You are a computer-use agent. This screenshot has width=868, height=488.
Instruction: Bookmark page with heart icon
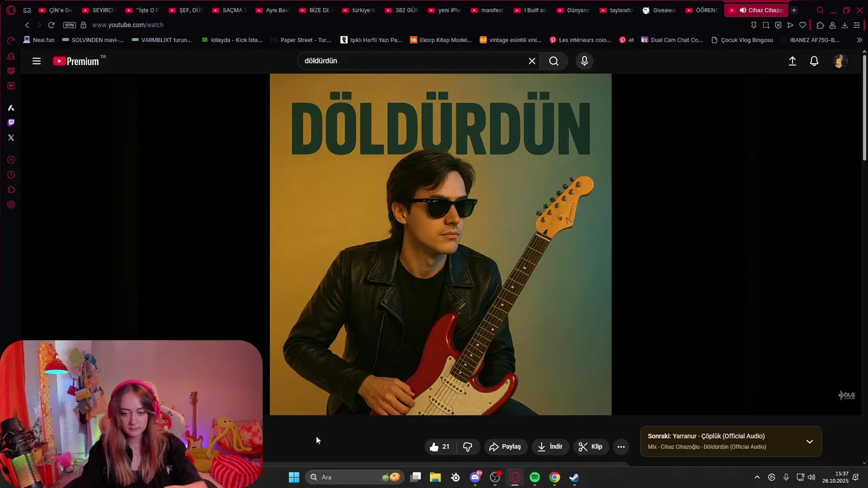coord(802,25)
